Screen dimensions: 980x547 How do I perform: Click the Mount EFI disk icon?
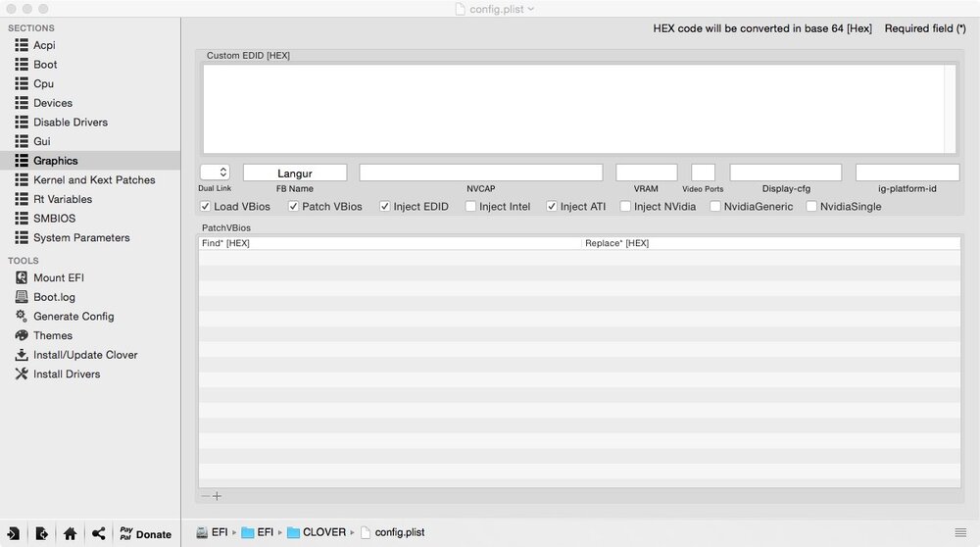pyautogui.click(x=22, y=277)
